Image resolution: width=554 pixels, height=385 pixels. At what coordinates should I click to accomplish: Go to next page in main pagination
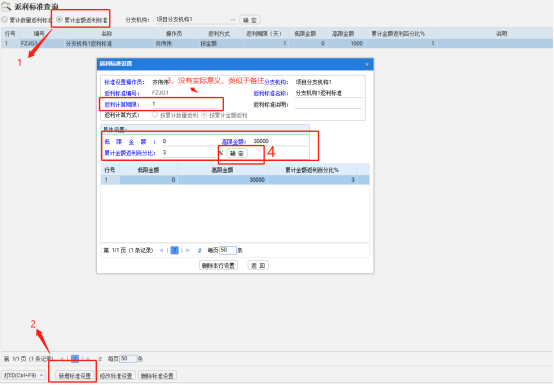[x=88, y=359]
